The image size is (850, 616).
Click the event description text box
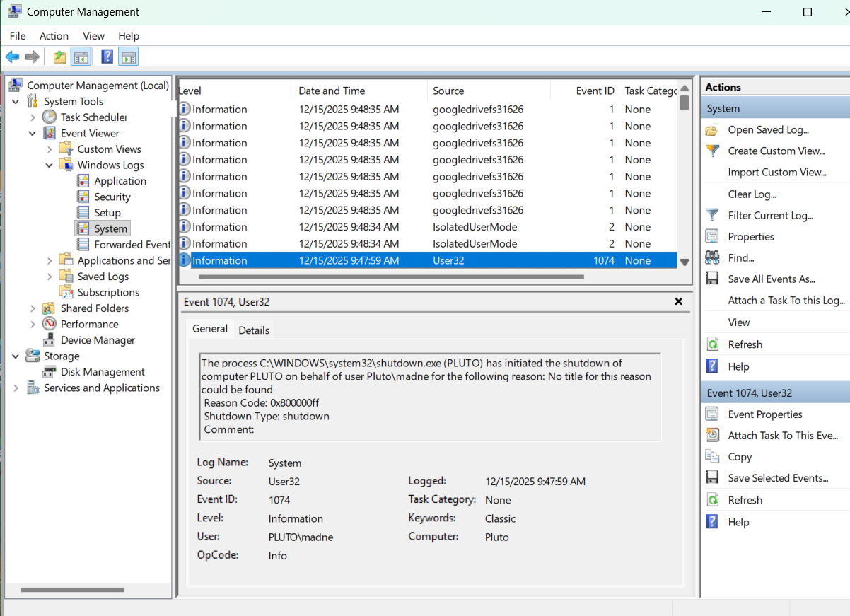430,397
